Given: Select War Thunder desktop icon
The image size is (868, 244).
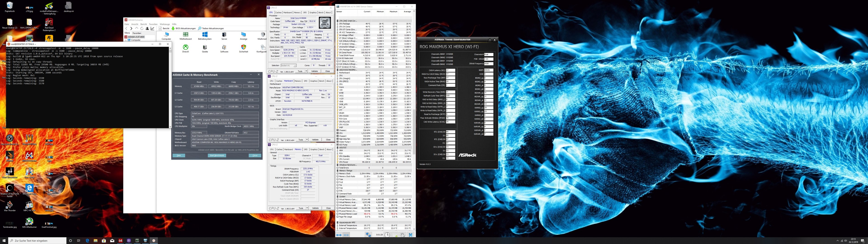Looking at the screenshot, I should [x=9, y=206].
